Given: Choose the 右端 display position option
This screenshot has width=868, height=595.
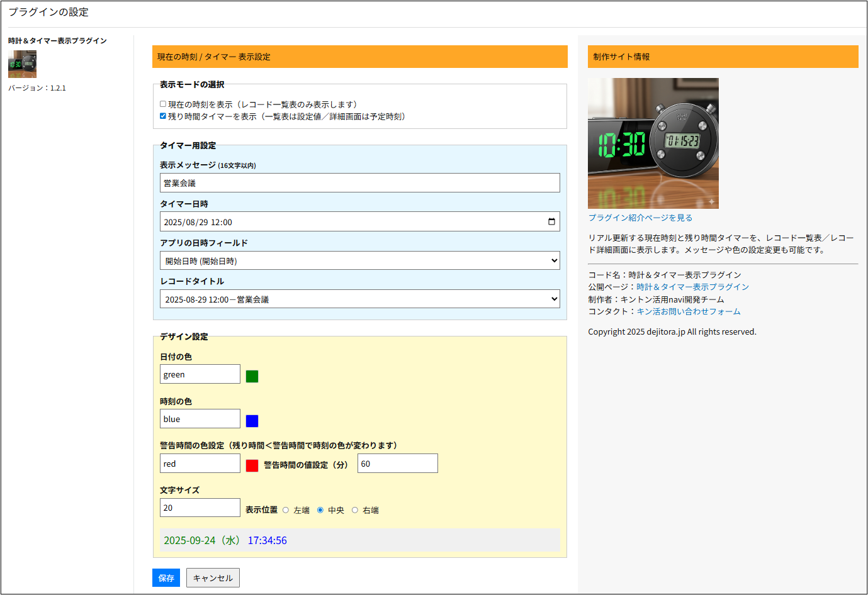Looking at the screenshot, I should [x=355, y=510].
